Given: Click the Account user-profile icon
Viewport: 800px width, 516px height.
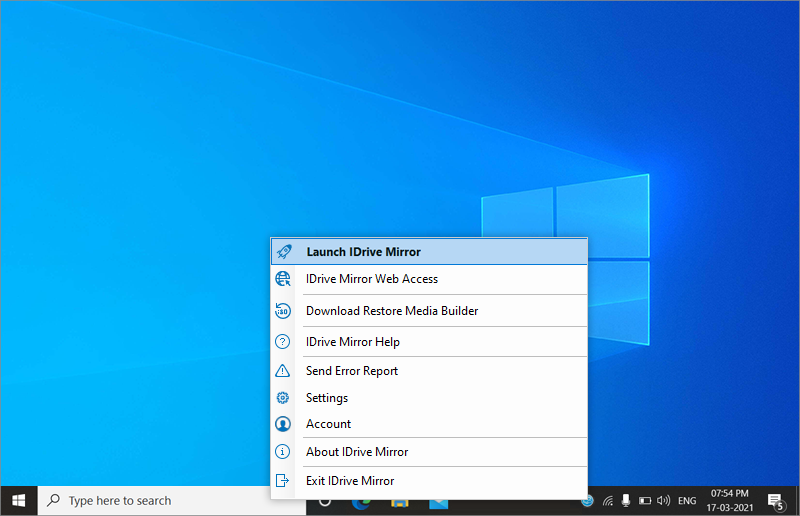Looking at the screenshot, I should coord(283,424).
